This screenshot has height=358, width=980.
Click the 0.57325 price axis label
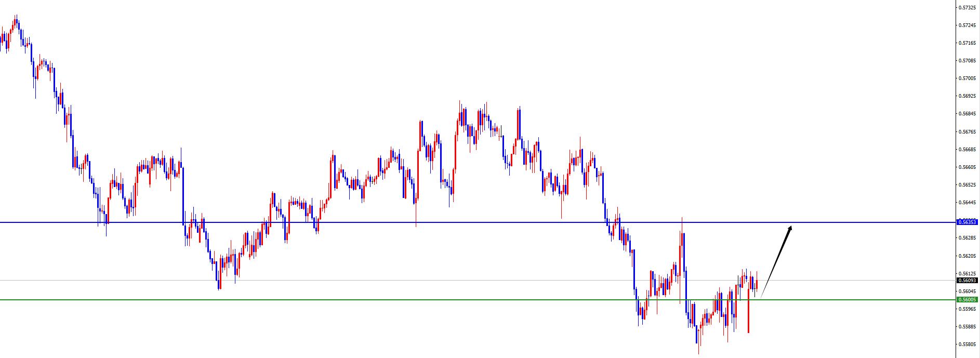click(967, 8)
